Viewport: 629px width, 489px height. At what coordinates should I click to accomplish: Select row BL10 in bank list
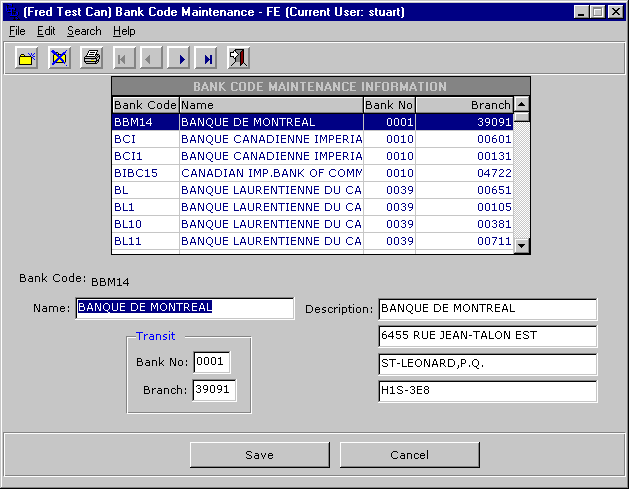[x=312, y=224]
